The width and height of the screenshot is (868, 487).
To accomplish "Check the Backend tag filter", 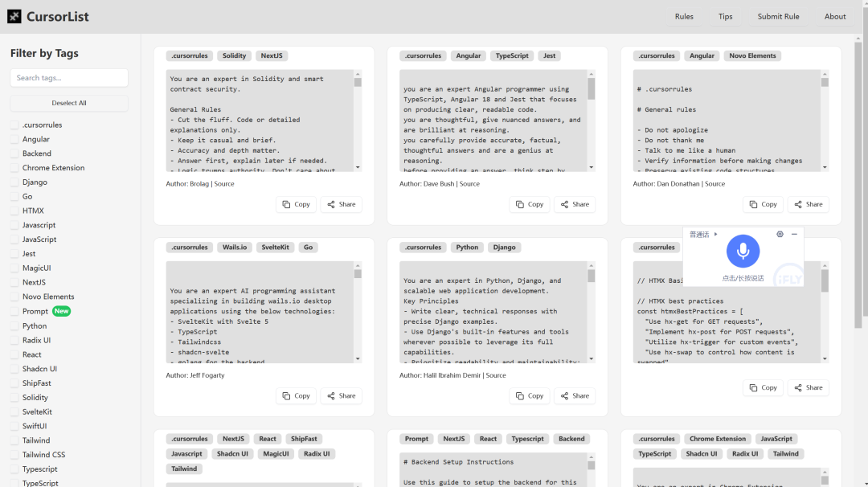I will pyautogui.click(x=14, y=153).
